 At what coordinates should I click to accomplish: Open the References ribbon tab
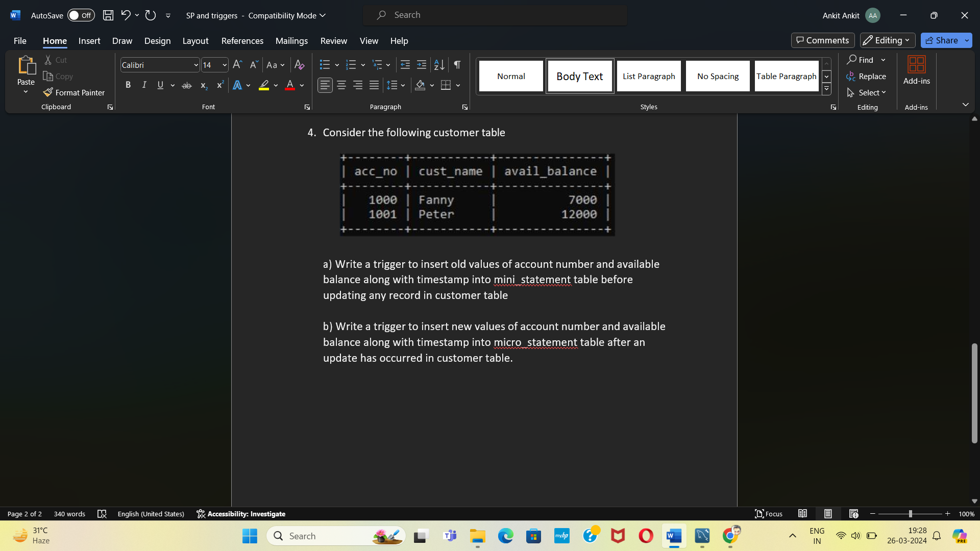pos(242,41)
